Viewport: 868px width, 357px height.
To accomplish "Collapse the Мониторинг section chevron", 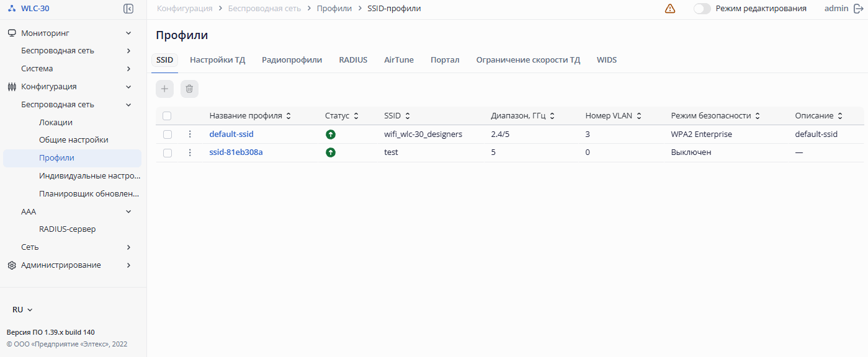I will pos(128,33).
